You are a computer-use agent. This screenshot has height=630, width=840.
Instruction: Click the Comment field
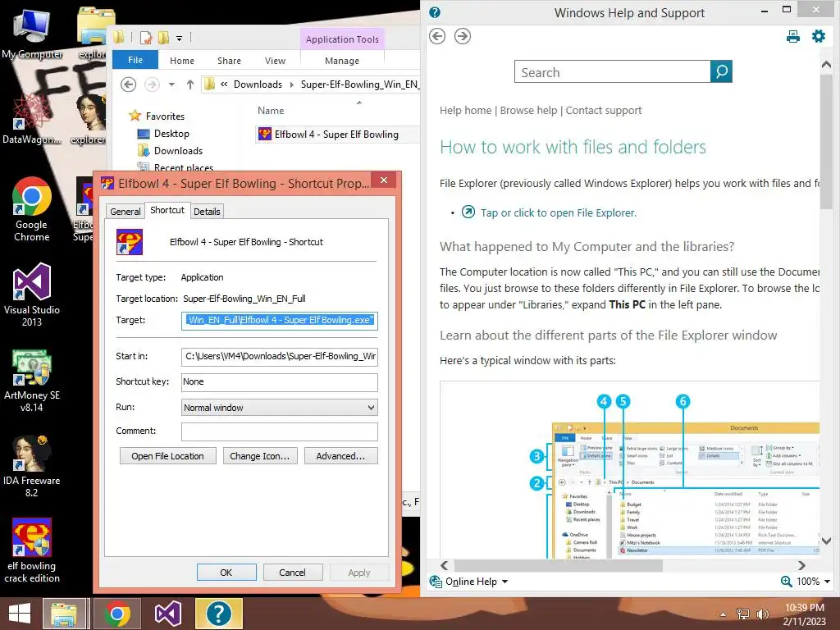(x=279, y=431)
